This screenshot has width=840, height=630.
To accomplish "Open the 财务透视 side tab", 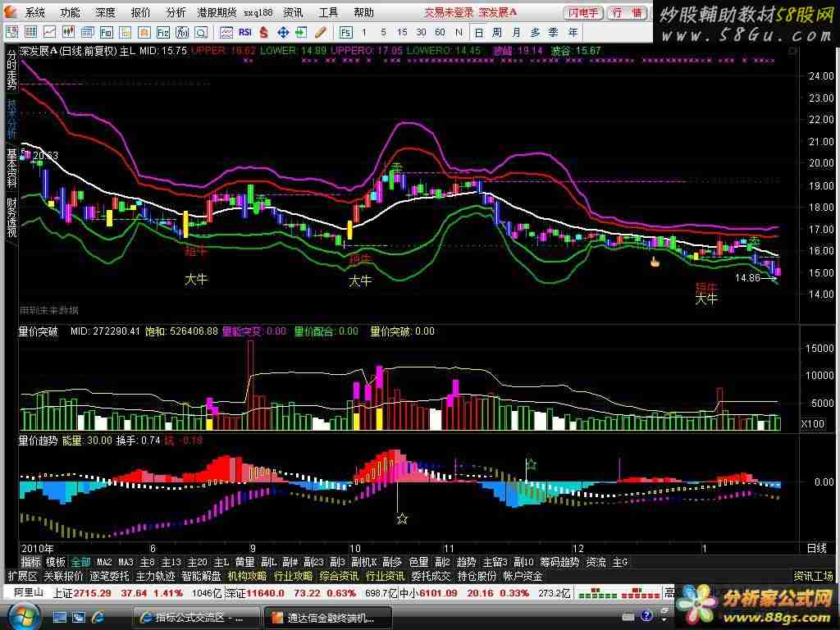I will [x=11, y=217].
